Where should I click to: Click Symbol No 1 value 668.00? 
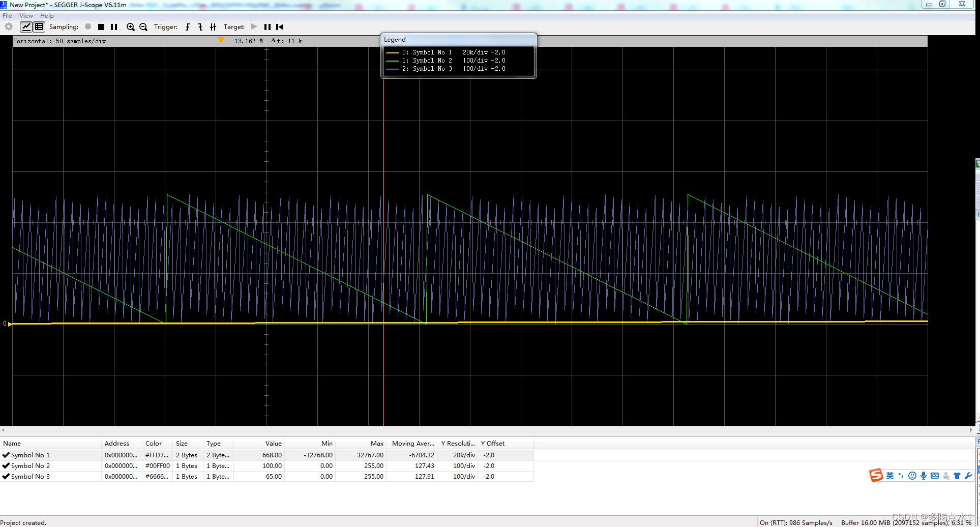pos(259,455)
